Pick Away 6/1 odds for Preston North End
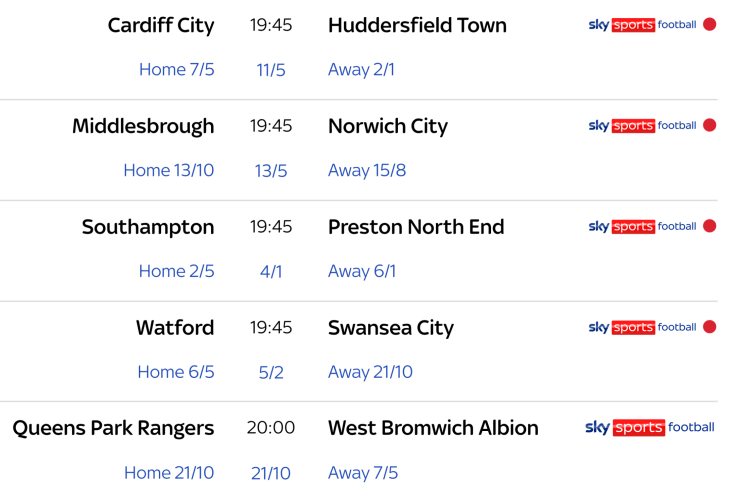Image resolution: width=734 pixels, height=500 pixels. 361,272
